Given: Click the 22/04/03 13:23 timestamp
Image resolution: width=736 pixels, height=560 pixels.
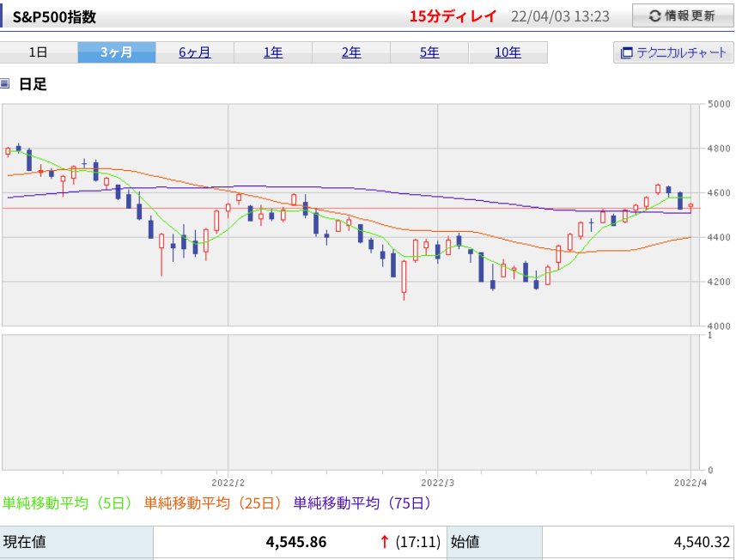Looking at the screenshot, I should [x=560, y=17].
